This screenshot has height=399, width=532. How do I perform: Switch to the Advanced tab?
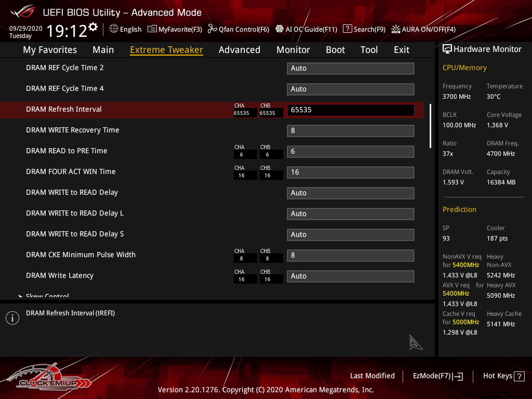coord(239,50)
